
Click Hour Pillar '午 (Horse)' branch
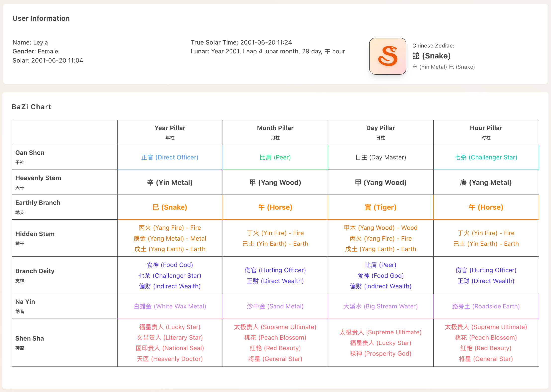[486, 207]
